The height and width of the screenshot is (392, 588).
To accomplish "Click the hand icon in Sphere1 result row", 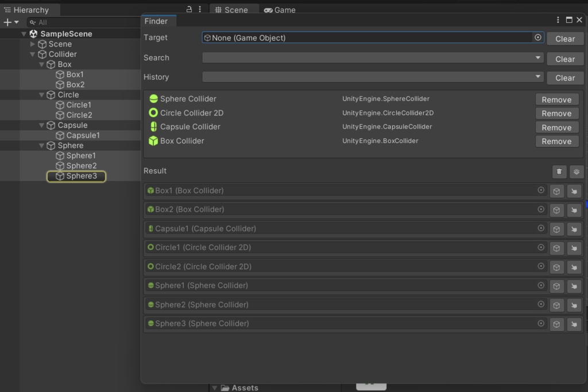I will (574, 286).
